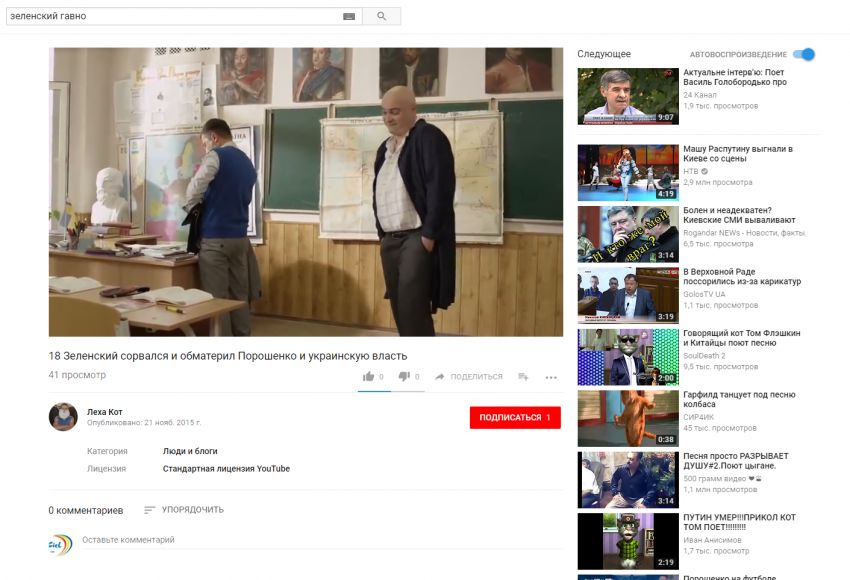This screenshot has height=580, width=850.
Task: Click the Лицензия label
Action: tap(106, 468)
